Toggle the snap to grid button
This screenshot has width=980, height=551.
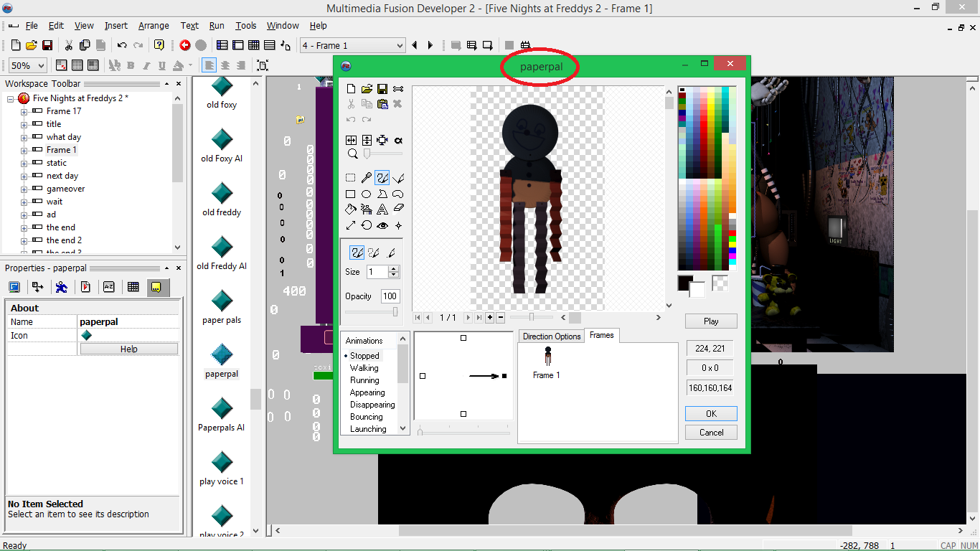click(x=93, y=65)
